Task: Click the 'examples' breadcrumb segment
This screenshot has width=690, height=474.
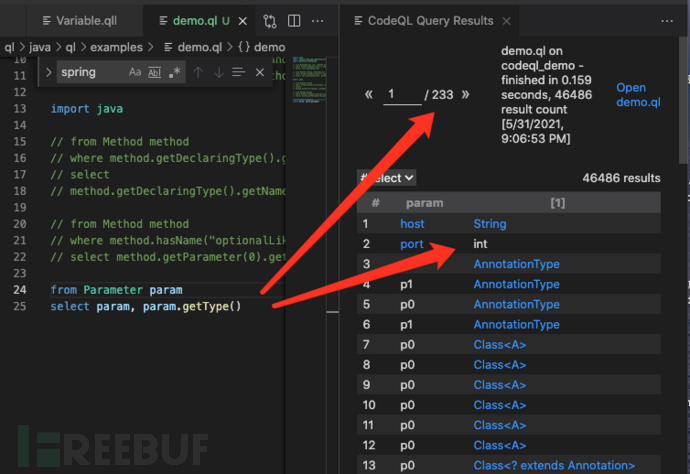Action: point(116,47)
